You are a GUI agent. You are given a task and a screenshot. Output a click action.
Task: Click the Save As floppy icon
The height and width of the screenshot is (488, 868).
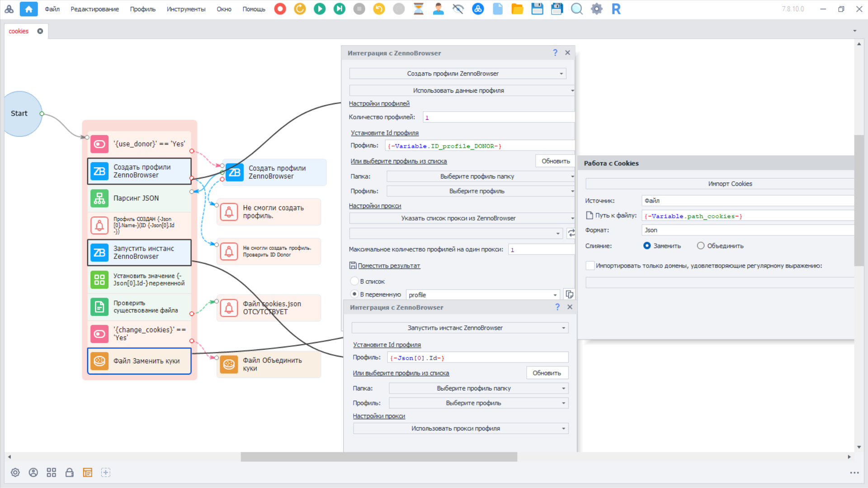557,9
